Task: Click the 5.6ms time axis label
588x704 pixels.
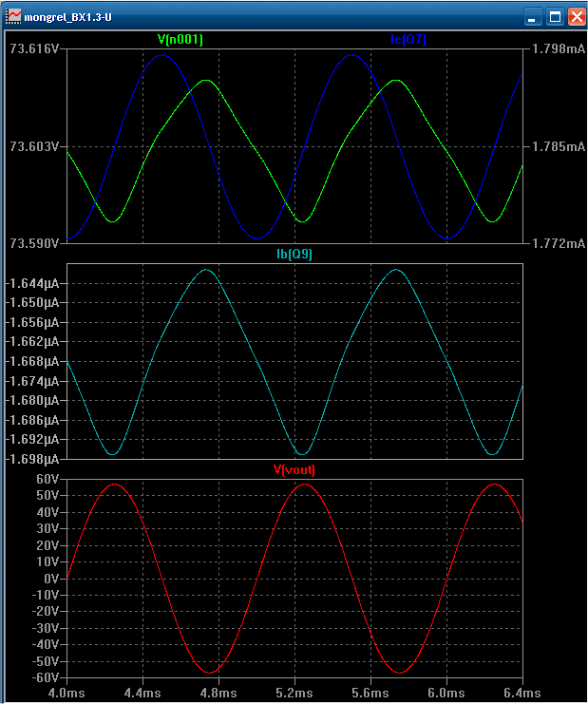Action: [x=370, y=694]
